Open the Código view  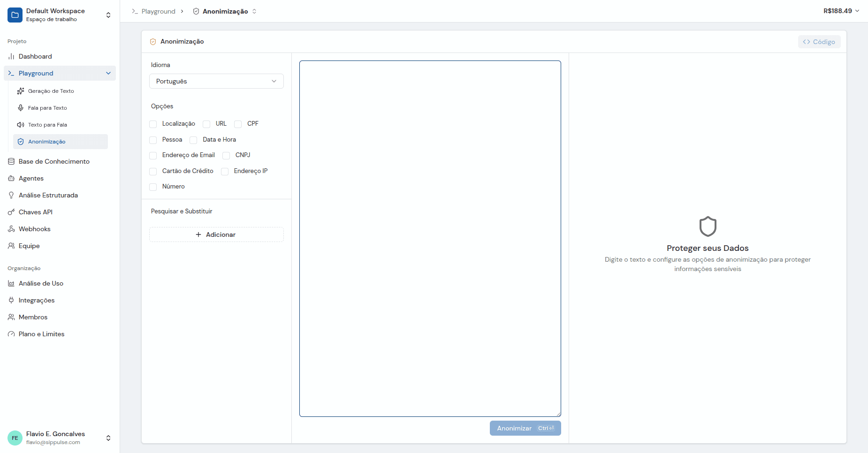819,42
